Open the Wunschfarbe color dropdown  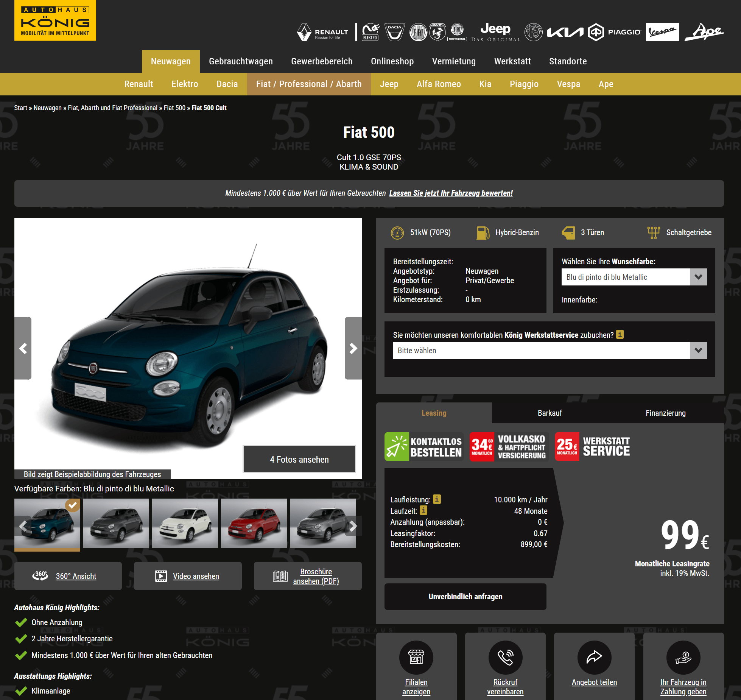point(634,277)
